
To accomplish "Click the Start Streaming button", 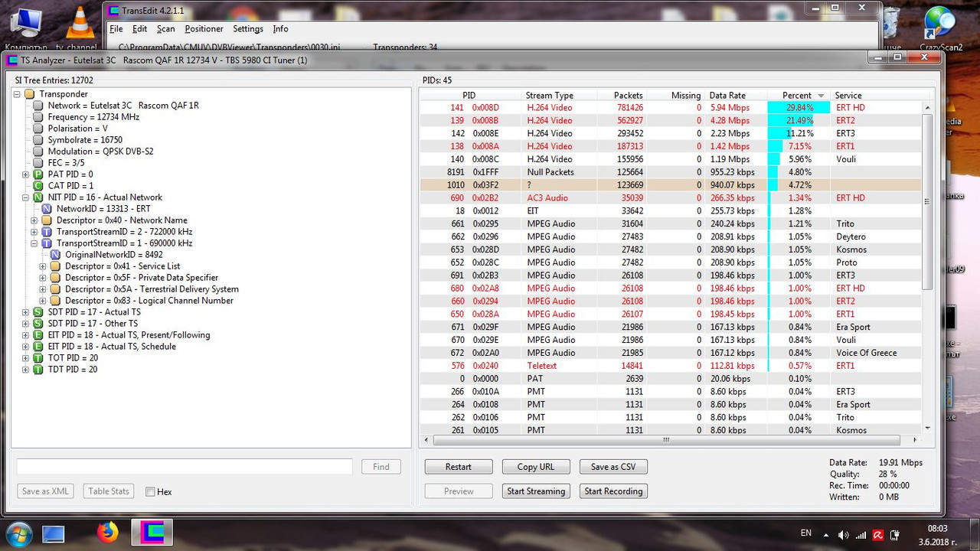I will point(536,491).
